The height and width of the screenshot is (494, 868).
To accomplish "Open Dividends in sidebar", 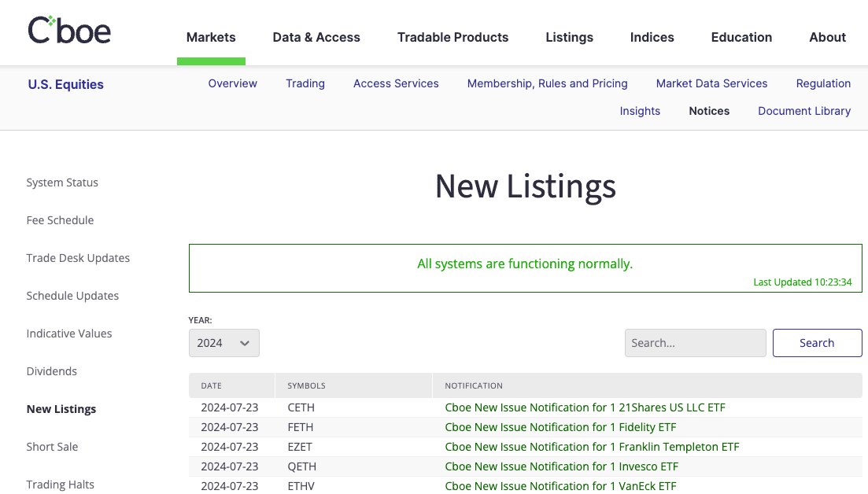I will [x=51, y=371].
